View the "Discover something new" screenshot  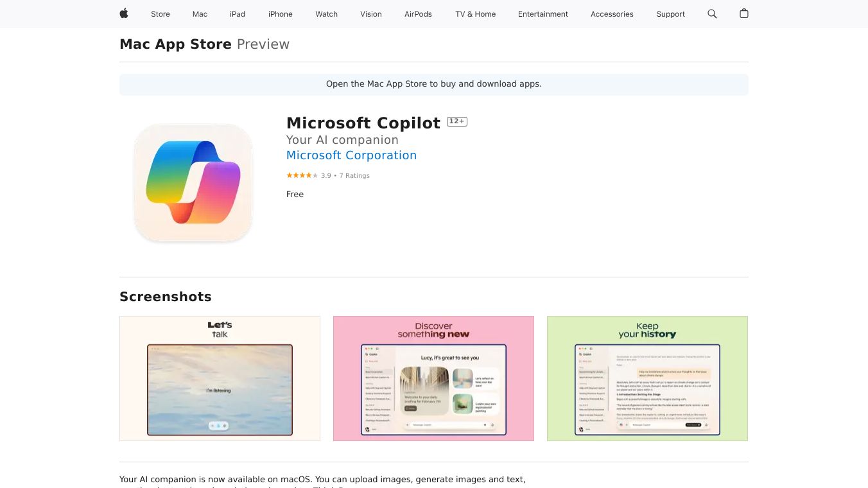click(433, 378)
